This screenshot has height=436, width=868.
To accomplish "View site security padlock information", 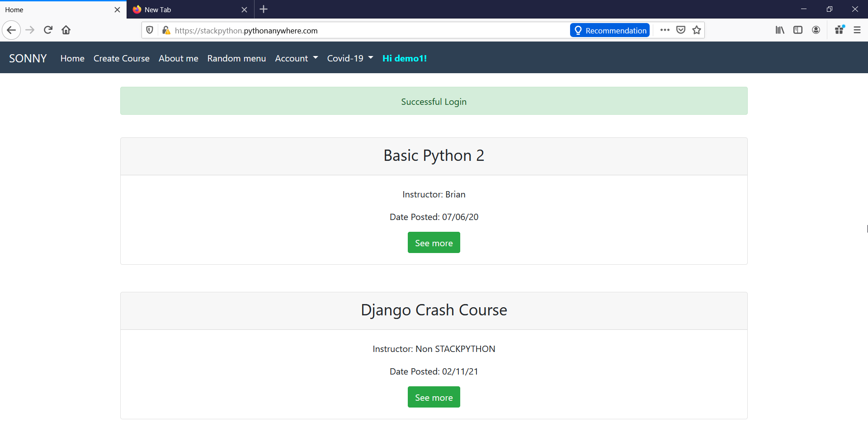I will pos(166,30).
